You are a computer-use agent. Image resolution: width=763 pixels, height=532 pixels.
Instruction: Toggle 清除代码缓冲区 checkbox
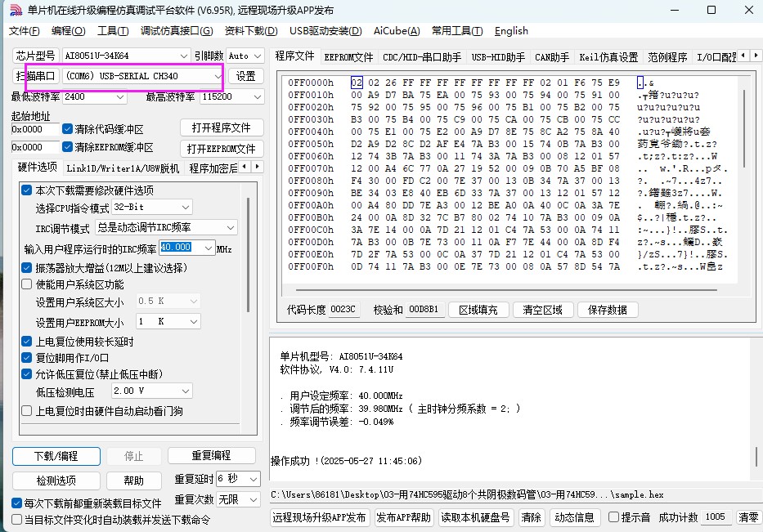click(x=67, y=129)
